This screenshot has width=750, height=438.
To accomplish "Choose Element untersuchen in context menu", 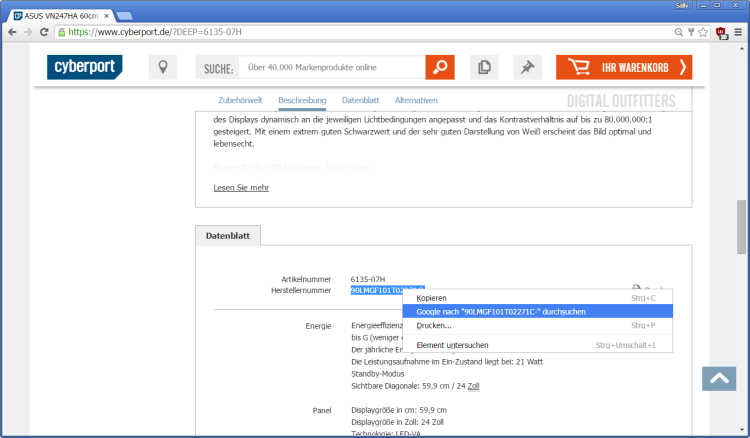I will [x=451, y=345].
